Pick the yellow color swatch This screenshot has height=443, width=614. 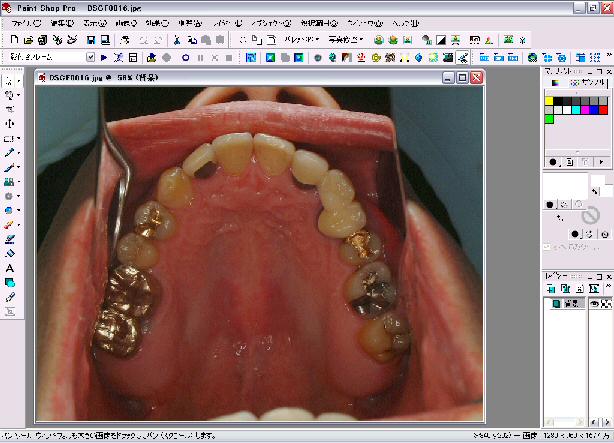coord(549,101)
